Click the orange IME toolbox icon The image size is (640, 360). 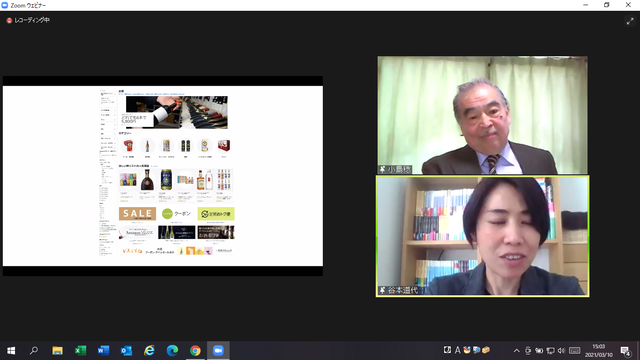tap(486, 350)
